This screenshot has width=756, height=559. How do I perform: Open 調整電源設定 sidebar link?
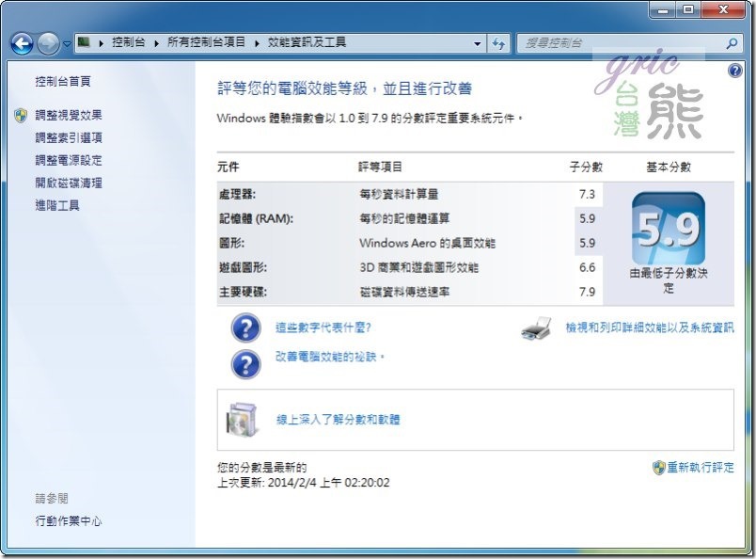[x=69, y=160]
